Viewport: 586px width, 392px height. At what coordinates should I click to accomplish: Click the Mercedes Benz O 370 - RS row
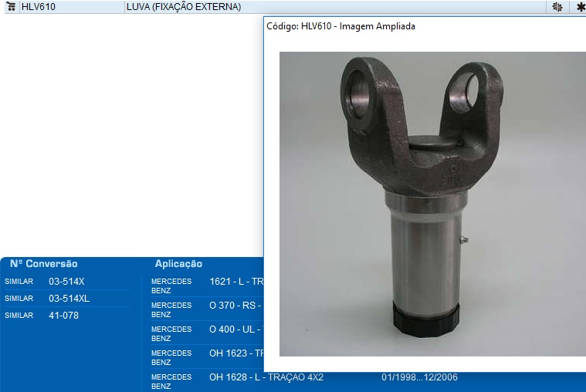tap(235, 306)
